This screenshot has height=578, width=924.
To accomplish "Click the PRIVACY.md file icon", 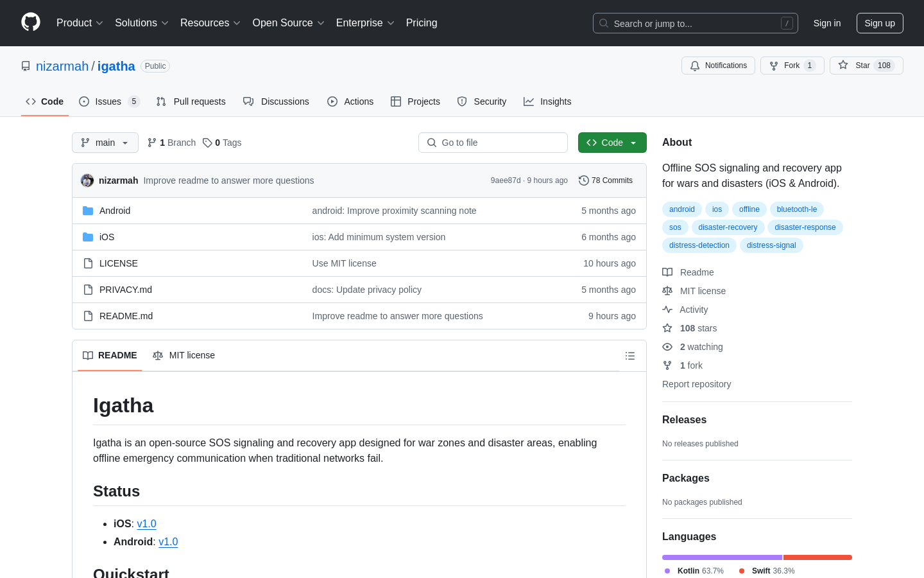I will click(x=88, y=290).
